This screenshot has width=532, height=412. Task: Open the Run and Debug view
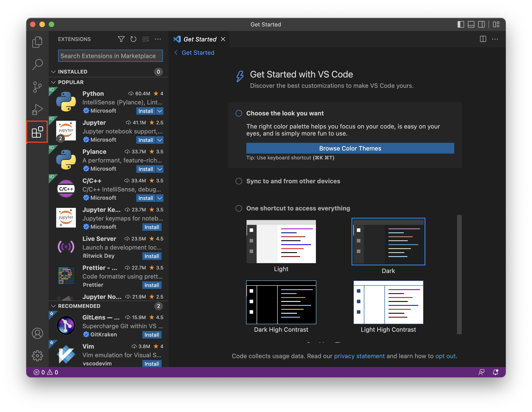click(37, 110)
